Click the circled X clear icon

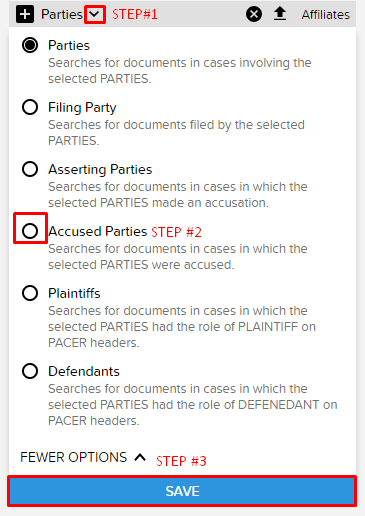tap(254, 14)
